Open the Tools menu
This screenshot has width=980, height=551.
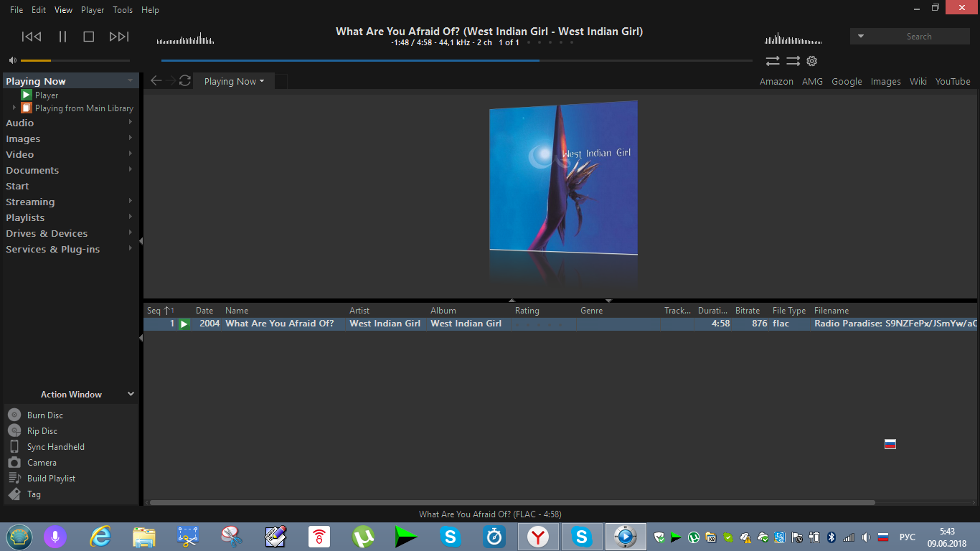pos(123,10)
